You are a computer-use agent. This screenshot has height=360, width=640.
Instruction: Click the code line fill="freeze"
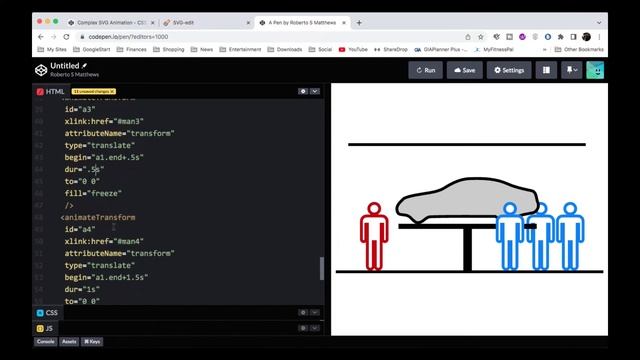(x=93, y=193)
